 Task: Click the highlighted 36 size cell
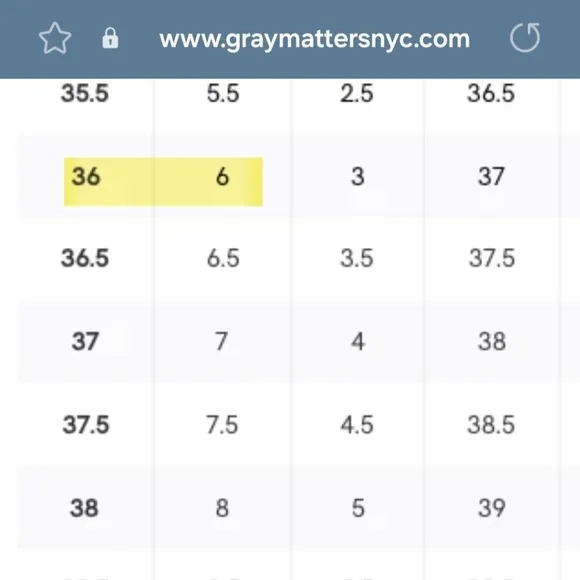86,176
